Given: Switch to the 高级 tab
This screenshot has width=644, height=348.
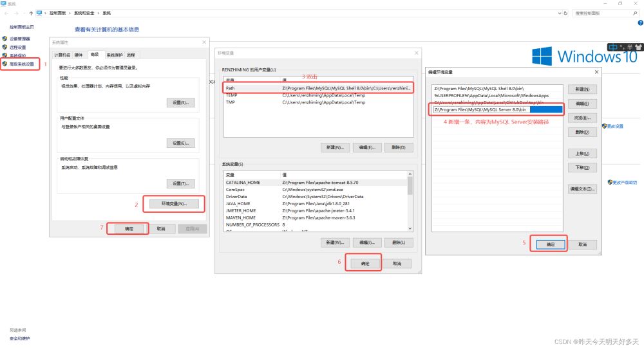Looking at the screenshot, I should [95, 54].
